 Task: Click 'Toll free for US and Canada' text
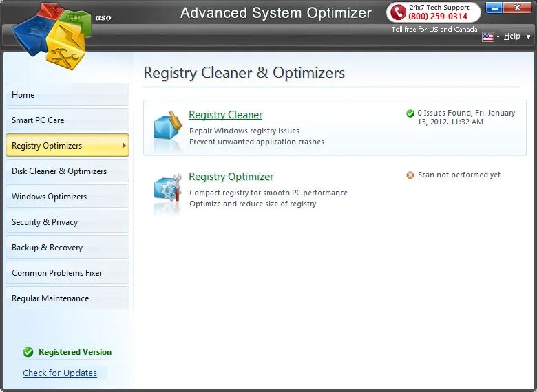(434, 29)
